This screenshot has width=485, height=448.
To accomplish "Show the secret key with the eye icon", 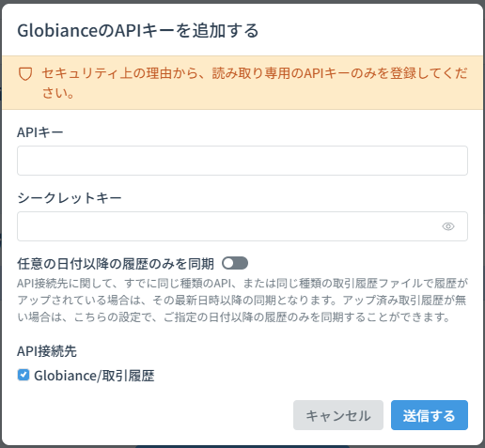I will coord(448,226).
